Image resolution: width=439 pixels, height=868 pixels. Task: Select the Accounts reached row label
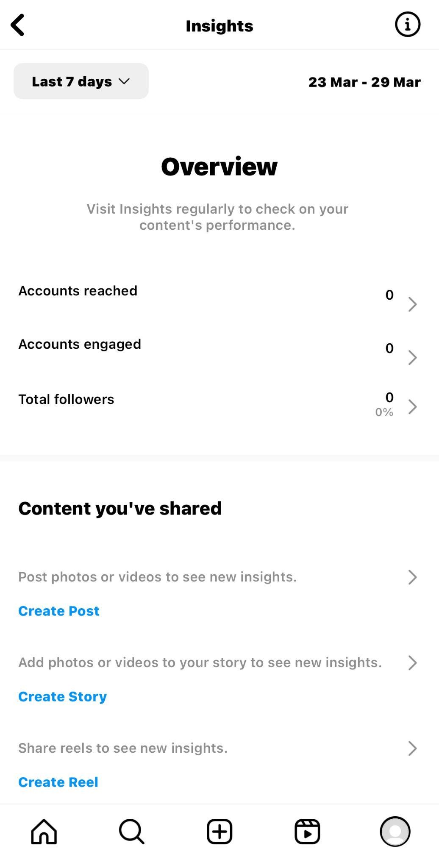(x=78, y=291)
